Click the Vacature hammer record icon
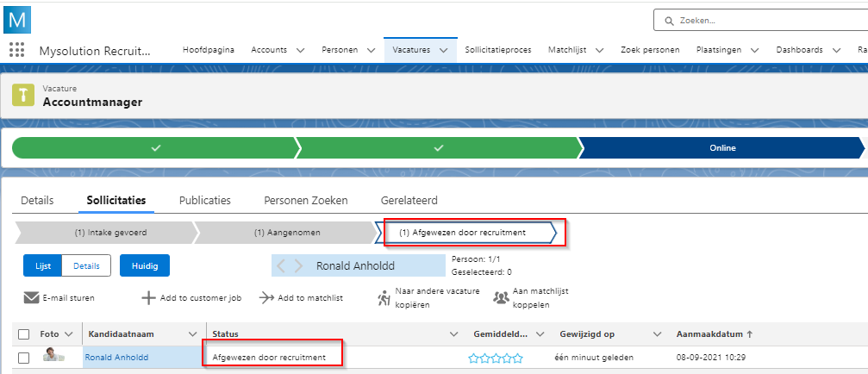Screen dimensions: 868x374 (24, 95)
